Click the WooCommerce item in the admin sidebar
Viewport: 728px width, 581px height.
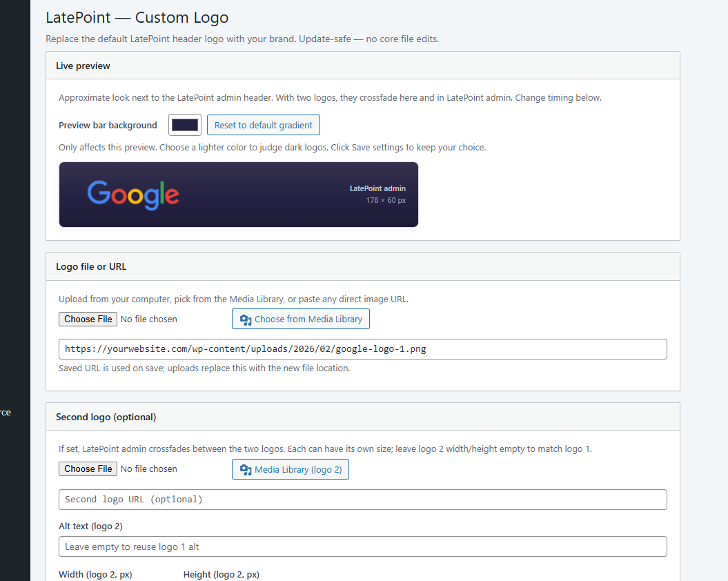coord(7,412)
